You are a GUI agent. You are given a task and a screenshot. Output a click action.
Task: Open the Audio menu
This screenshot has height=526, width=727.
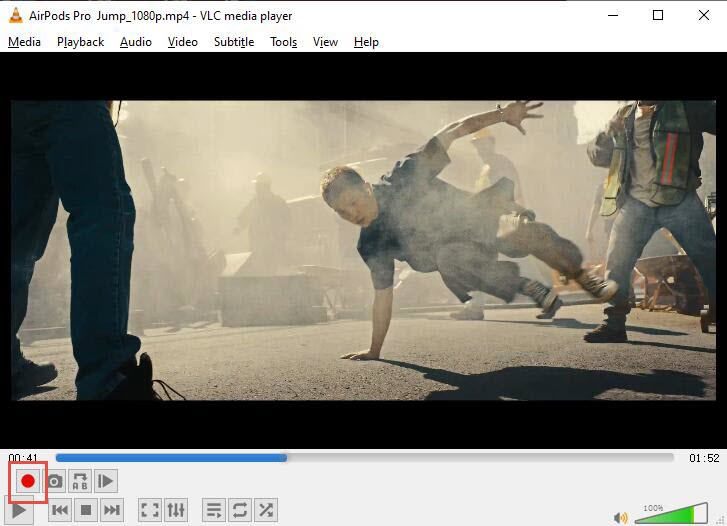[136, 42]
